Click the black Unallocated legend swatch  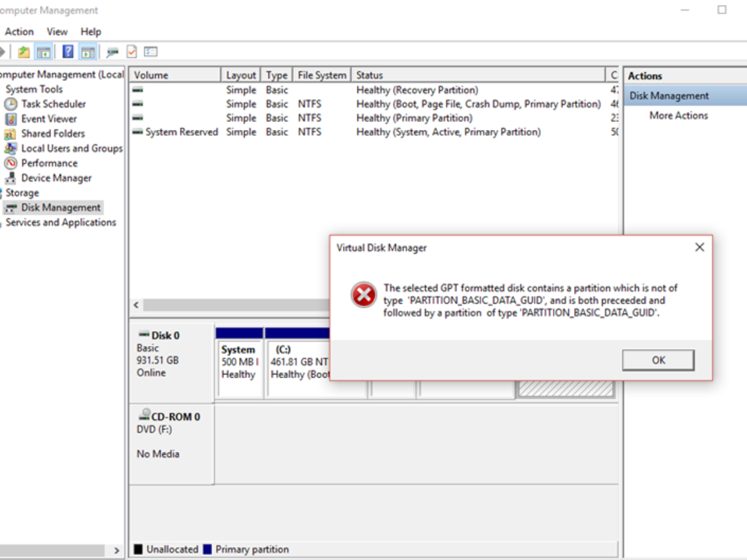click(138, 549)
